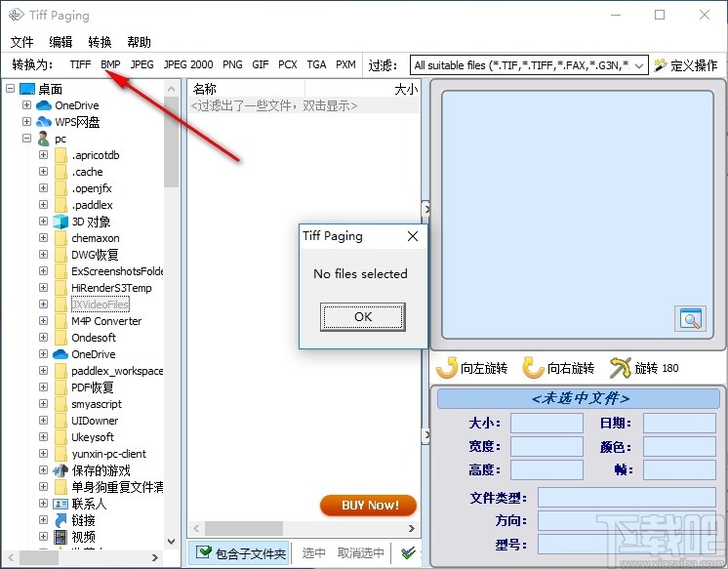
Task: Click the Tiff Paging app icon in the title bar
Action: tap(16, 15)
